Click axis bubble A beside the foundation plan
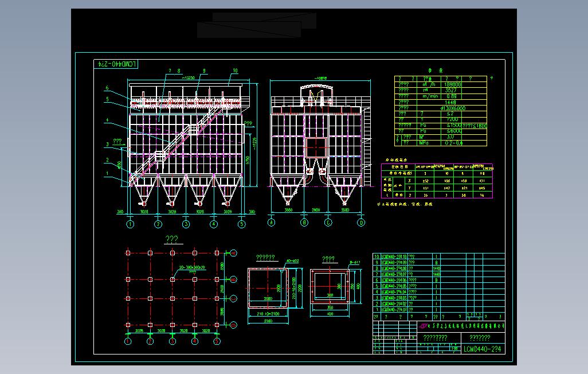Screen dimensions: 588x374 pyautogui.click(x=233, y=254)
